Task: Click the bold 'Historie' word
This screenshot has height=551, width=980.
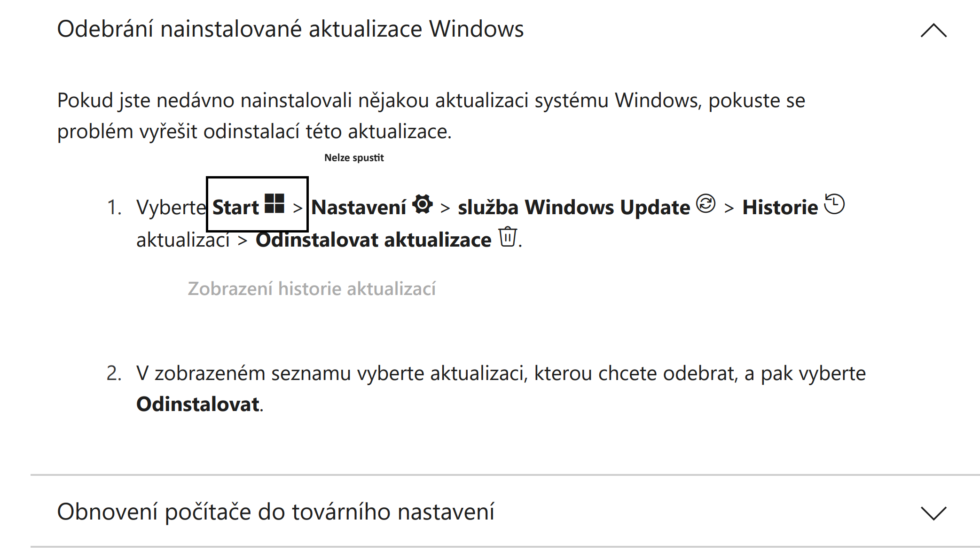Action: 780,207
